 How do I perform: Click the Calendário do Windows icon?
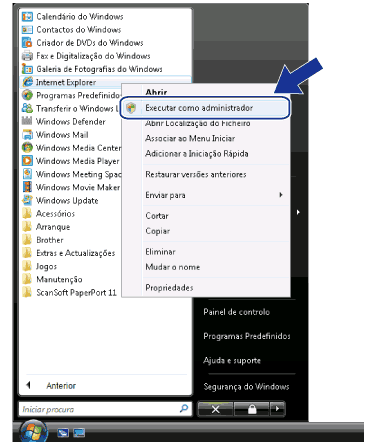coord(27,16)
